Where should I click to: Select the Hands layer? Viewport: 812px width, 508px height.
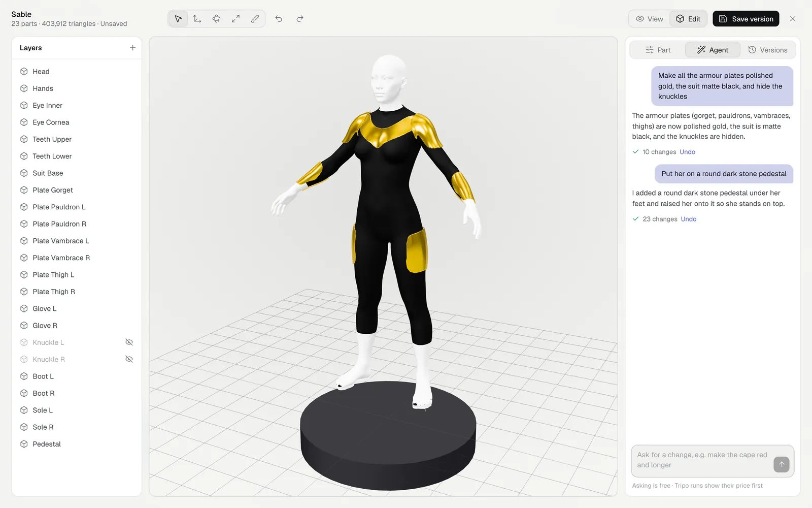click(x=77, y=88)
